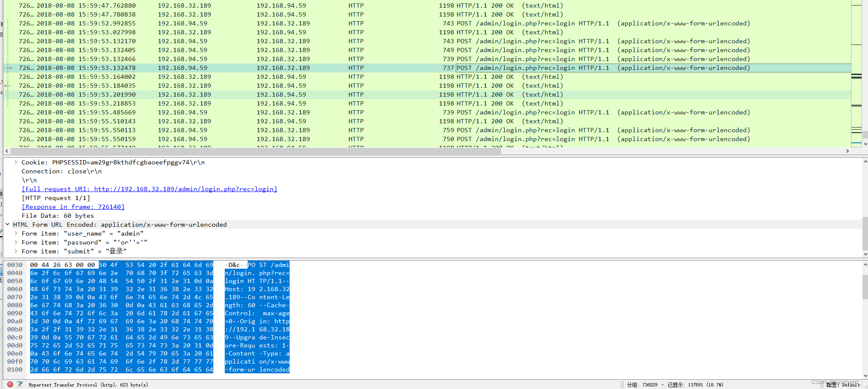Image resolution: width=868 pixels, height=389 pixels.
Task: Click the packet list vertical scrollbar down arrow
Action: click(865, 144)
